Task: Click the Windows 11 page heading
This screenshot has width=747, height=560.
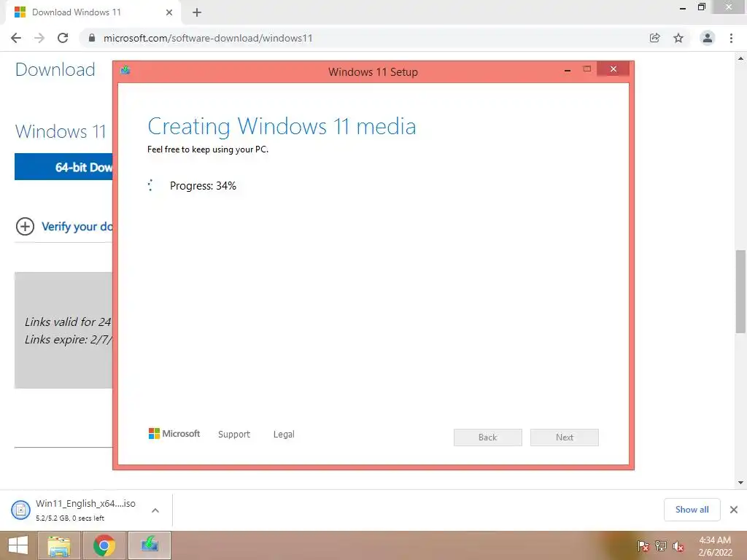Action: click(61, 131)
